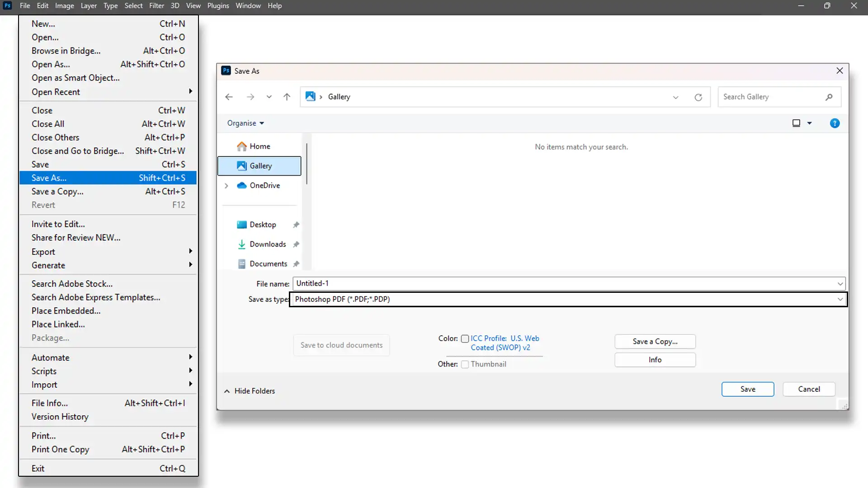Screen dimensions: 868x488
Task: Choose Print... menu item
Action: coord(108,436)
